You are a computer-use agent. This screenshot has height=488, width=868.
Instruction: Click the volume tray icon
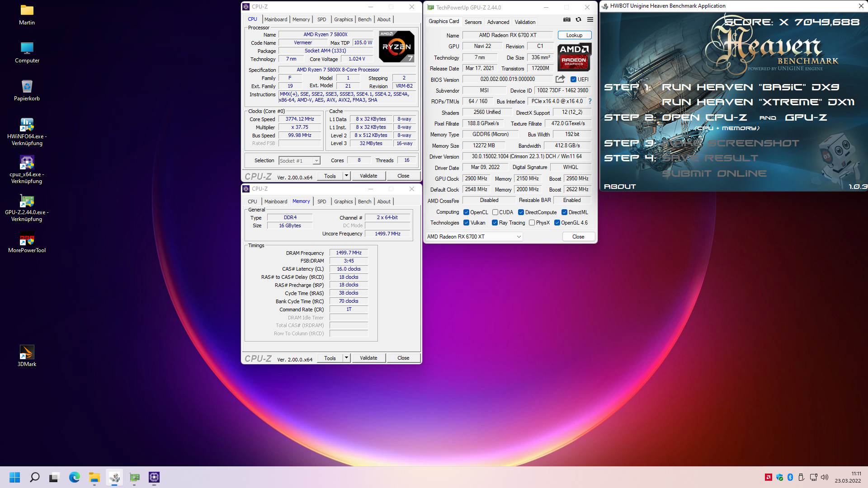[x=825, y=477]
